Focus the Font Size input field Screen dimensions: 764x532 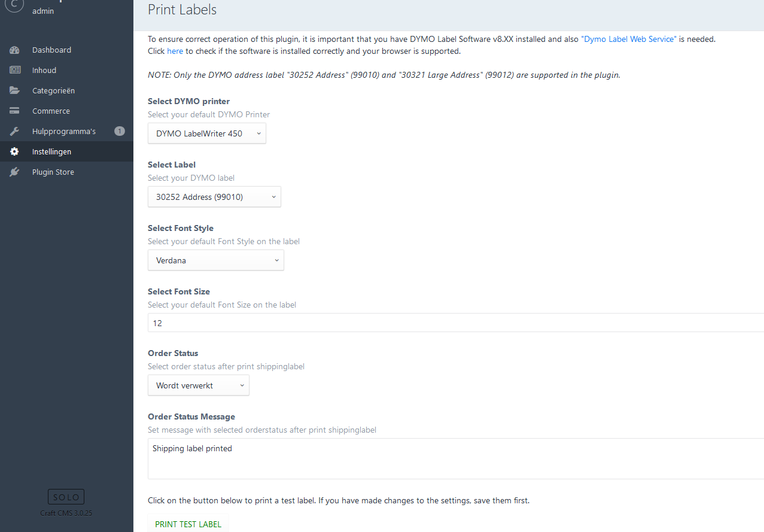(455, 323)
